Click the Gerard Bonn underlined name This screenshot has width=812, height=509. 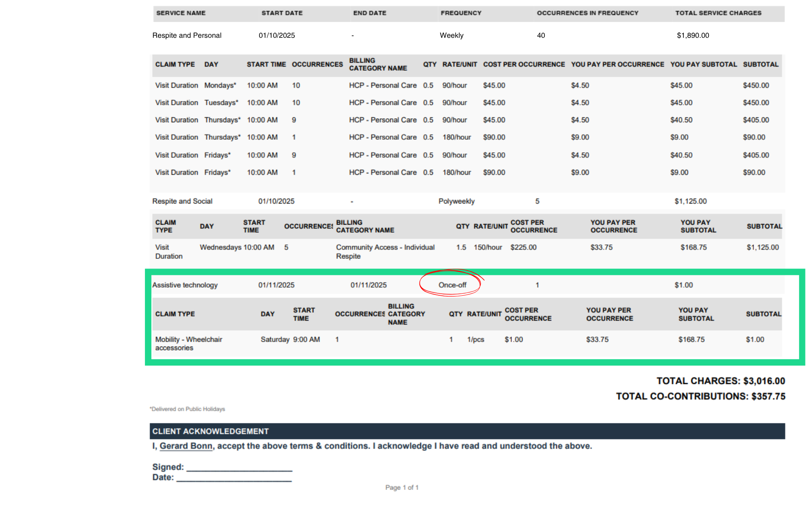pyautogui.click(x=186, y=446)
